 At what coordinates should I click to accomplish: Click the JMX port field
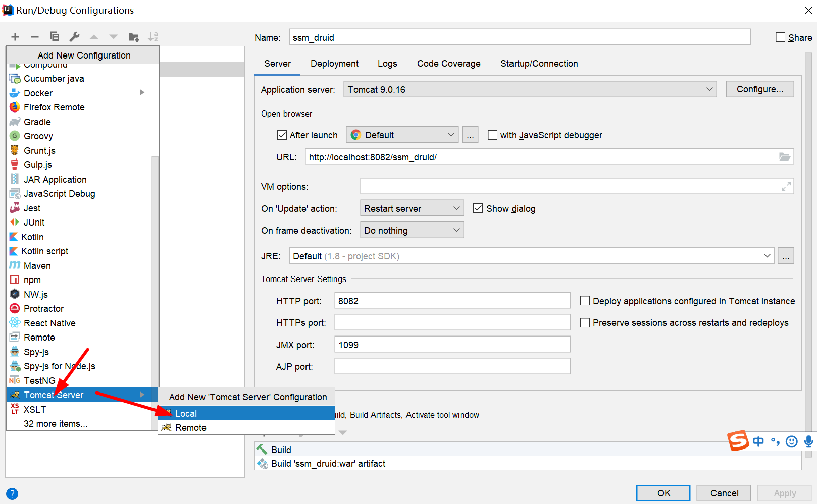(452, 345)
